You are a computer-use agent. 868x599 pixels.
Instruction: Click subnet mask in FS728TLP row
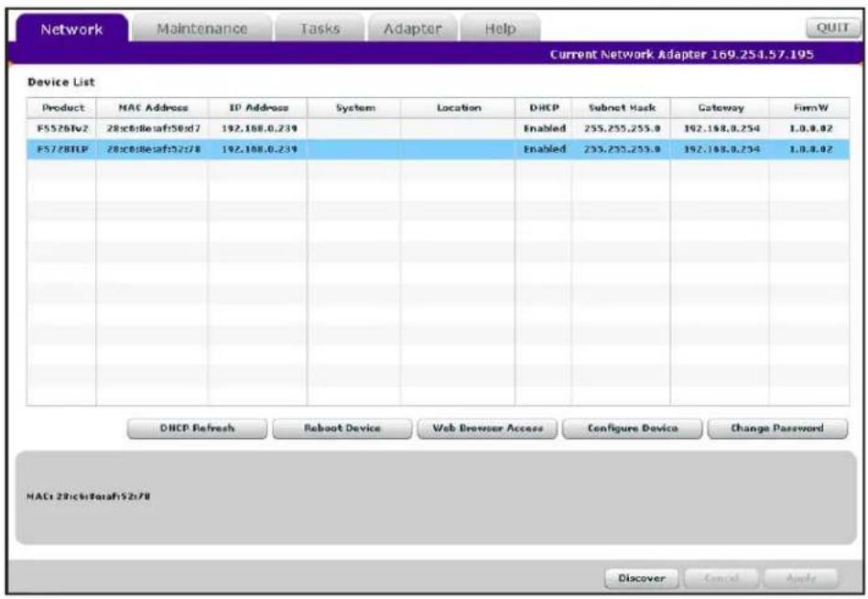(623, 149)
